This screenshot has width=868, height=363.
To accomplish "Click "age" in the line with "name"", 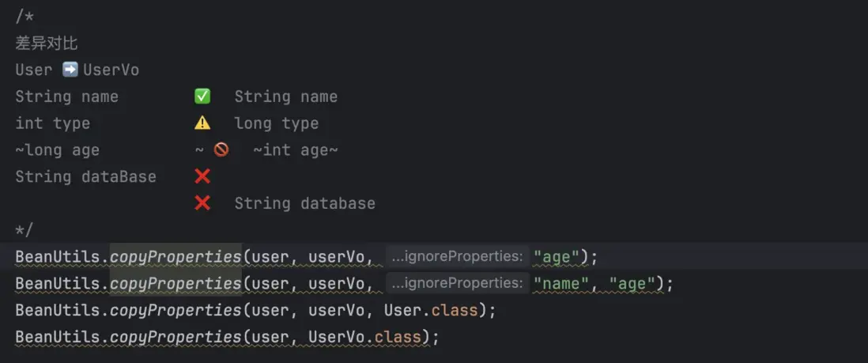I will pos(632,284).
